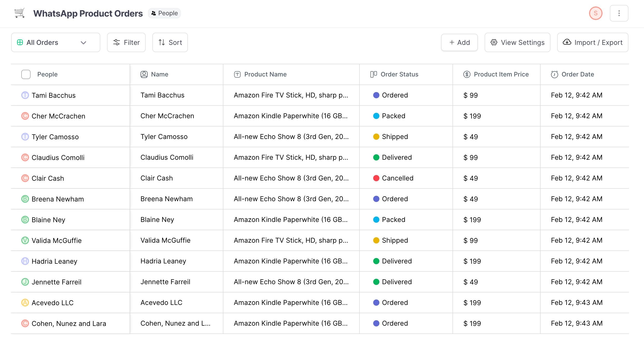Click the View Settings gear icon
This screenshot has width=644, height=342.
point(494,42)
